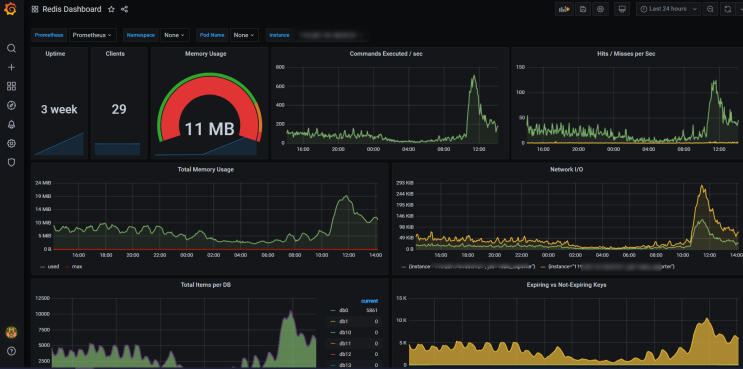
Task: Click the Namespace variable label
Action: pos(141,35)
